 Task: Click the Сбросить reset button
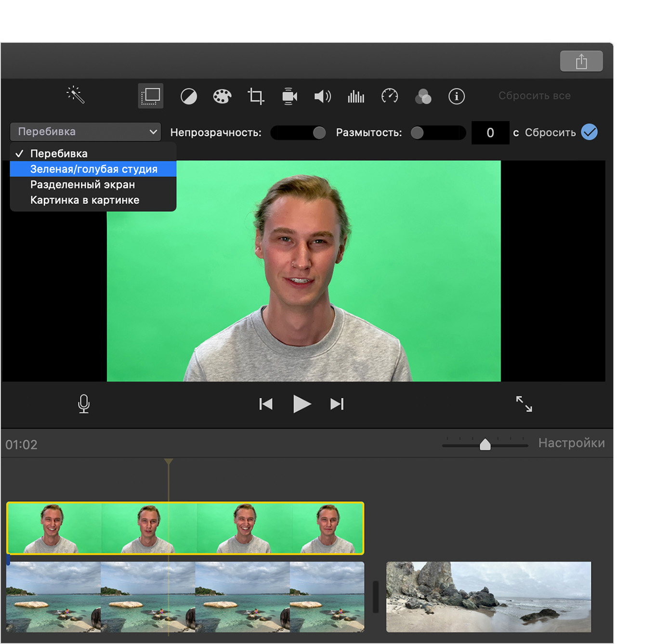pos(550,132)
